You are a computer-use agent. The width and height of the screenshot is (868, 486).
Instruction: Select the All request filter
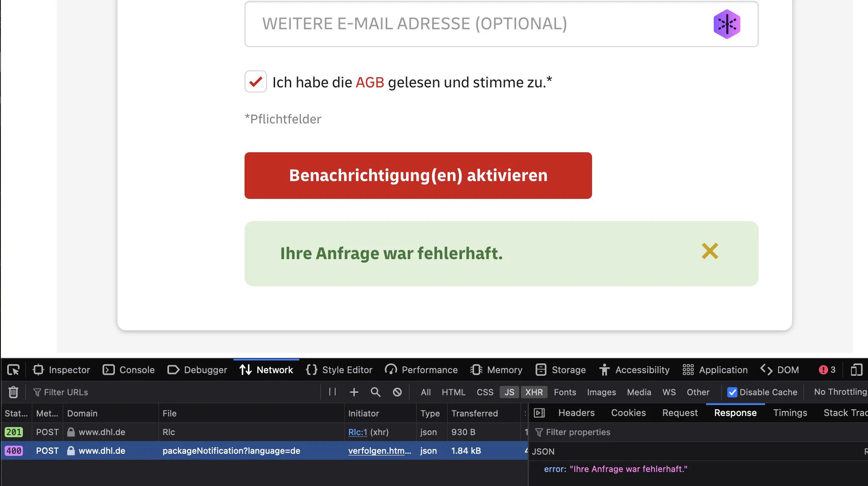pos(426,392)
